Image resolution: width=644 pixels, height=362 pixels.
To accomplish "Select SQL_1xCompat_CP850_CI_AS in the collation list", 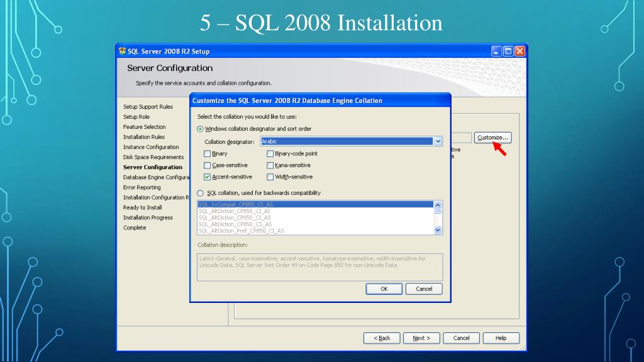I will tap(316, 204).
